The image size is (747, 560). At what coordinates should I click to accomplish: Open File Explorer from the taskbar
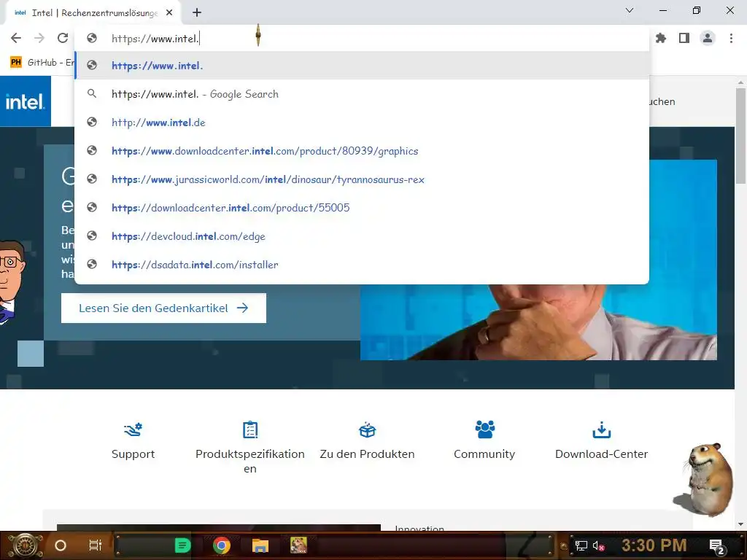(260, 545)
